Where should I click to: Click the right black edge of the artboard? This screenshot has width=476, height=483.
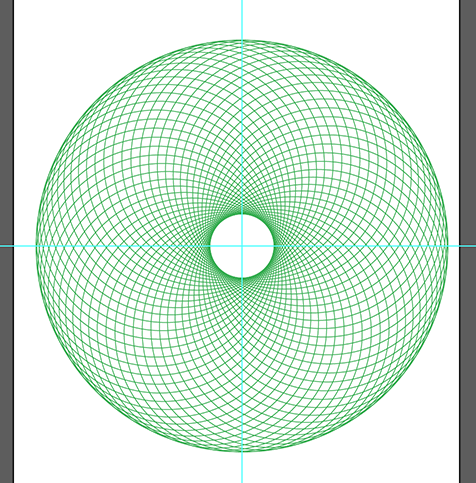[460, 133]
